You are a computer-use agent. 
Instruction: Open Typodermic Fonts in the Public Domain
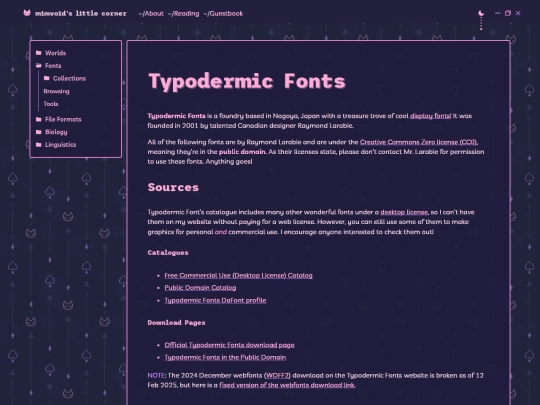(x=225, y=357)
